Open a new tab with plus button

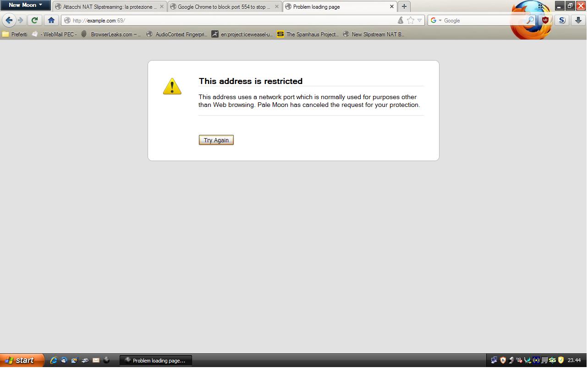[x=404, y=6]
